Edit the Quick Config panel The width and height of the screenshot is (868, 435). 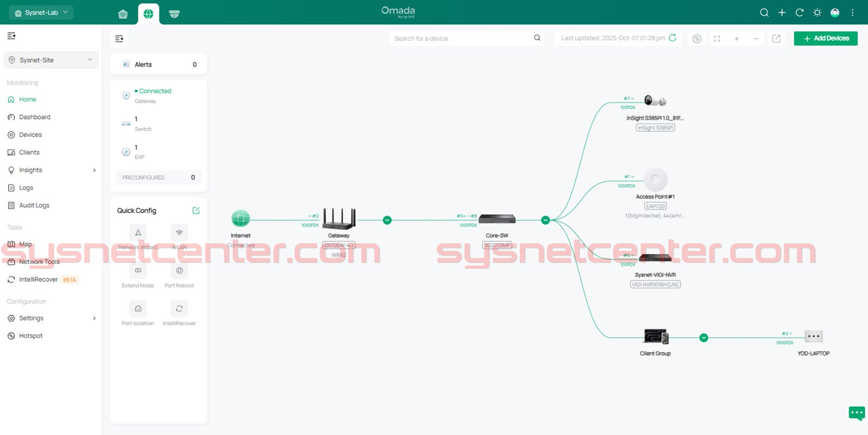(x=196, y=211)
